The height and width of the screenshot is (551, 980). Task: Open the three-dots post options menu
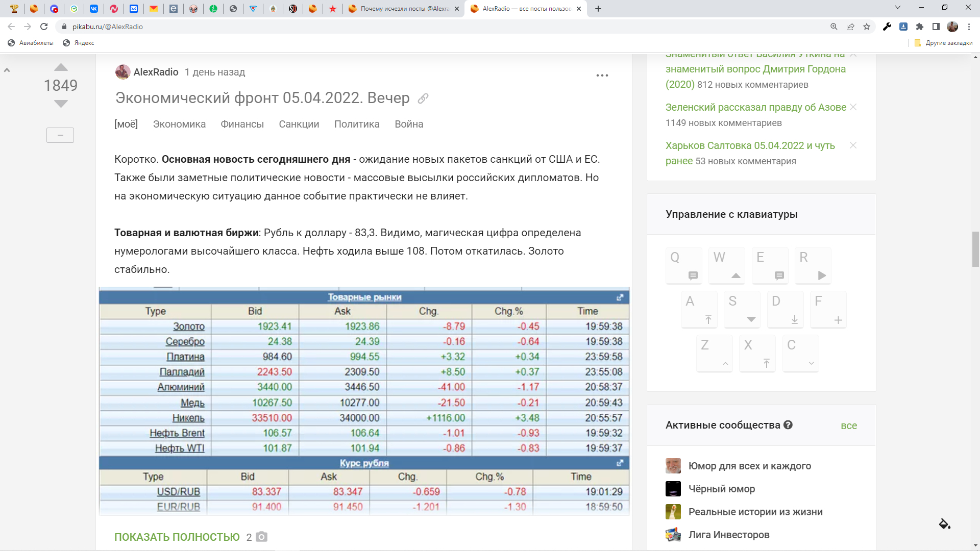602,76
